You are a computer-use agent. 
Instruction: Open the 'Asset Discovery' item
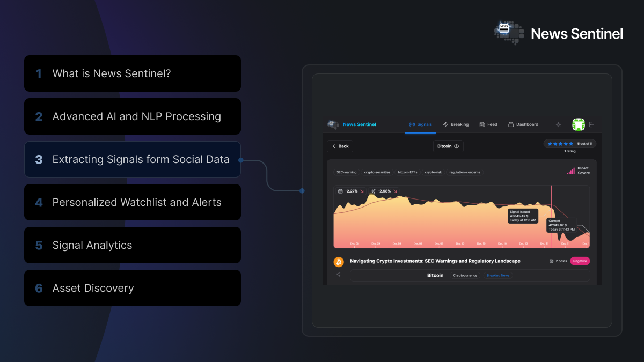point(133,288)
